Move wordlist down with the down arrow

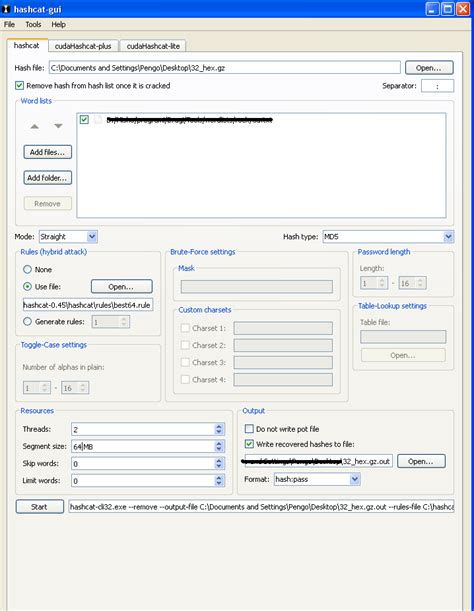coord(58,126)
